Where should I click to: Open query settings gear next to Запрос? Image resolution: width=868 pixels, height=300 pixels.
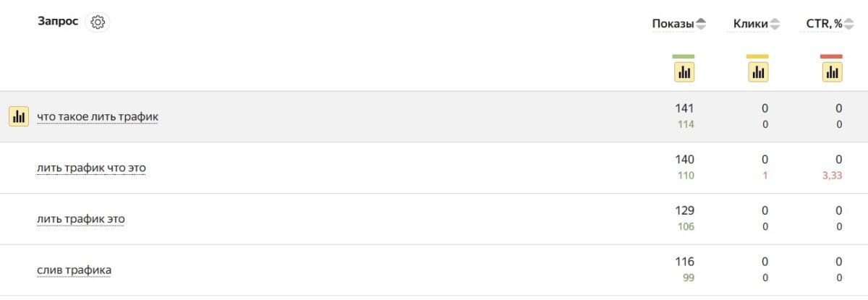tap(98, 22)
